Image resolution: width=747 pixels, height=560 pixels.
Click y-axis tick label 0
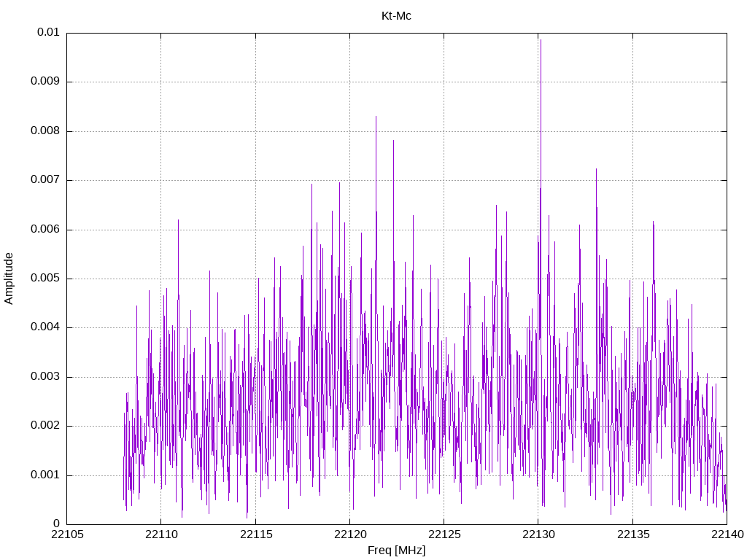pos(57,524)
